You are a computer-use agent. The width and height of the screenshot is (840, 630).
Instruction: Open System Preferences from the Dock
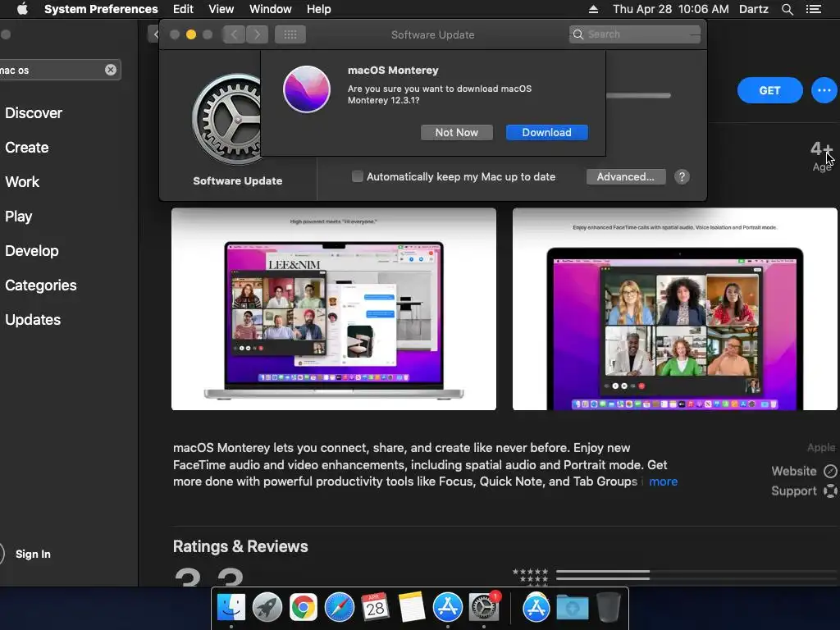484,608
